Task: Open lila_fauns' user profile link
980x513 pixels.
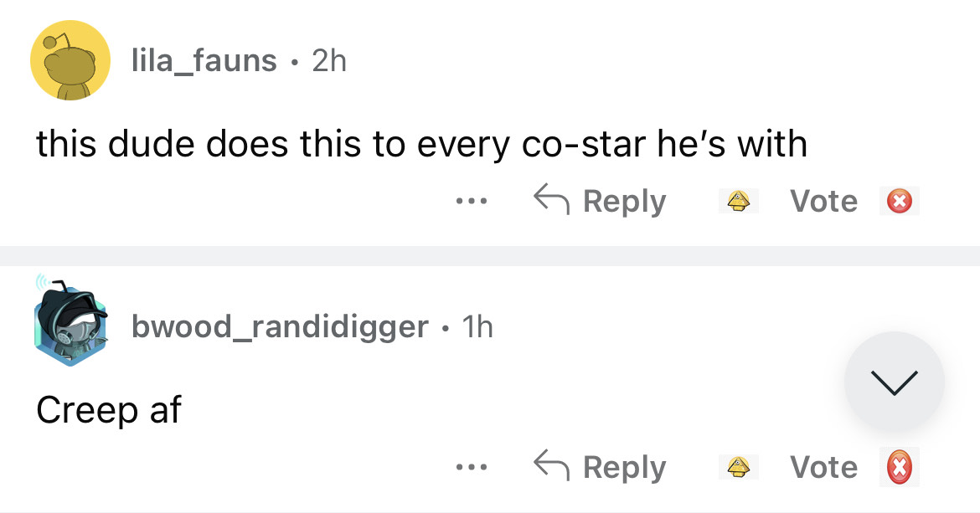Action: [x=204, y=60]
